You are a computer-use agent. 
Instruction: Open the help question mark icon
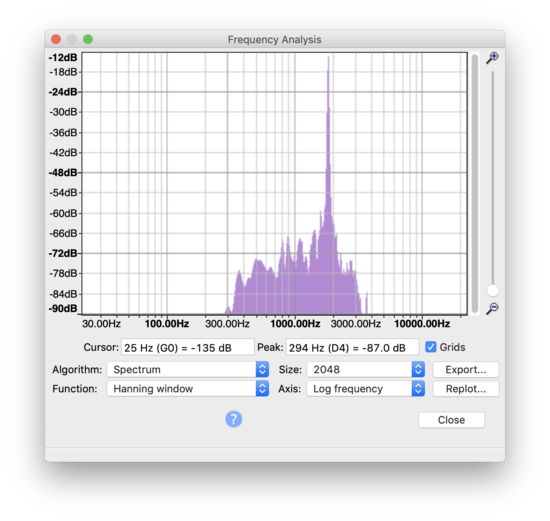coord(234,419)
